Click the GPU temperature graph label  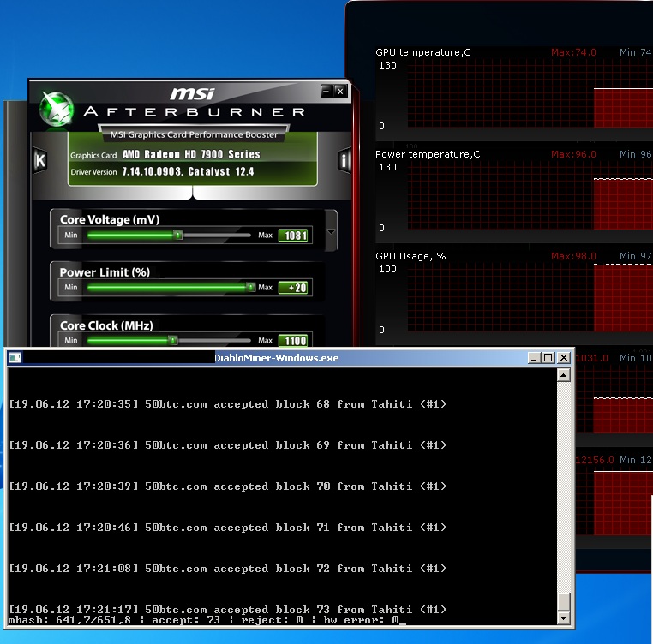[423, 52]
